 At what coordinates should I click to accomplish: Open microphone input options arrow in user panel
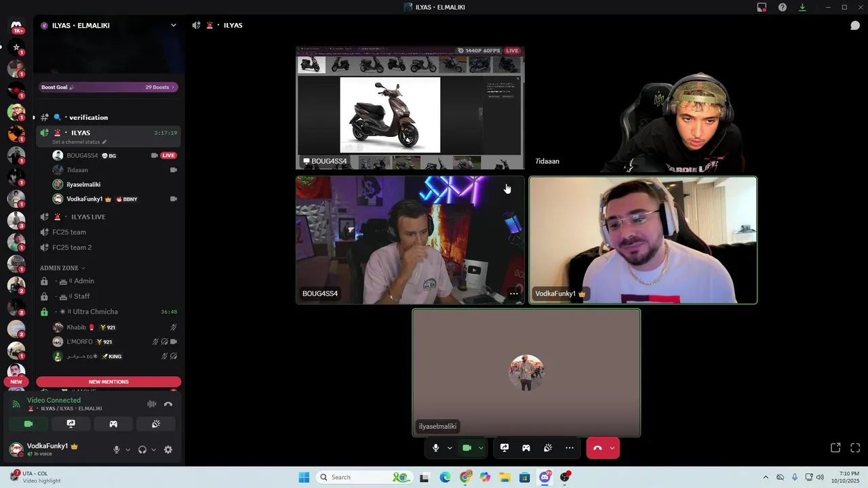coord(127,449)
